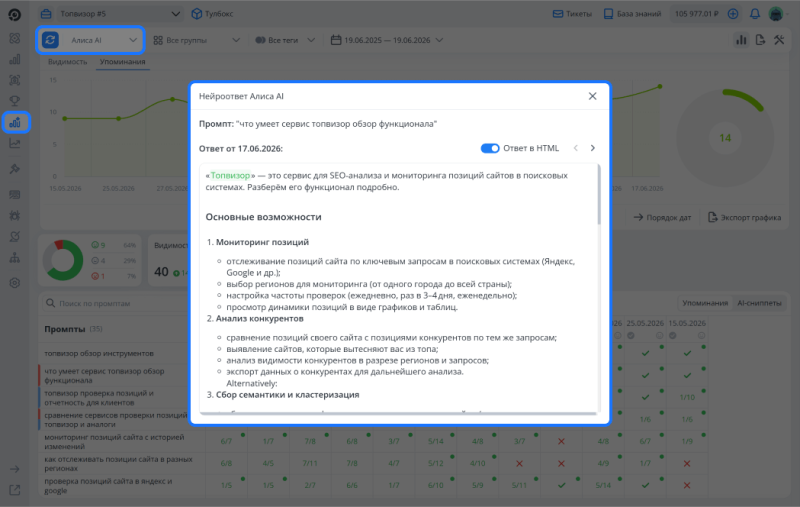Click the donut chart of mention shares
Image resolution: width=800 pixels, height=507 pixels.
point(63,260)
